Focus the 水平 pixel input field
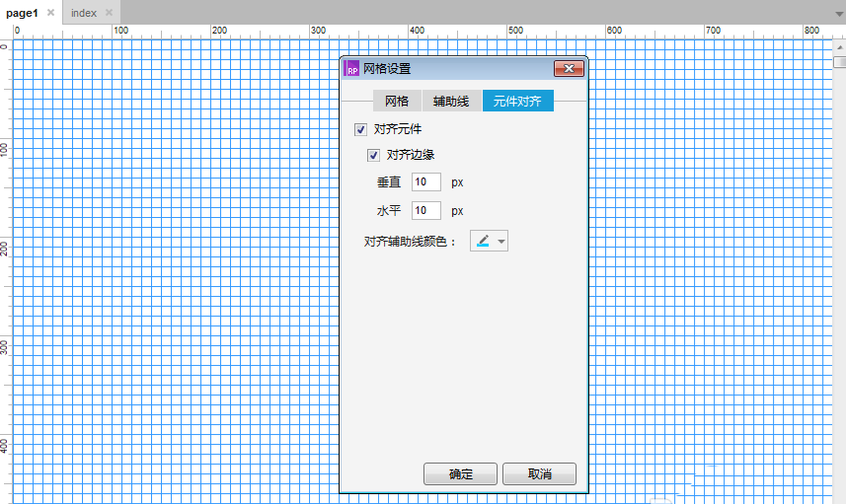846x504 pixels. [x=425, y=211]
